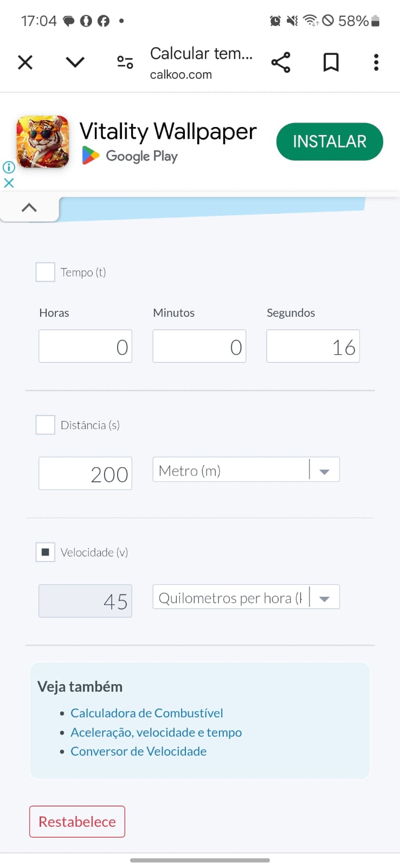
Task: Click the Restabelece button
Action: point(77,821)
